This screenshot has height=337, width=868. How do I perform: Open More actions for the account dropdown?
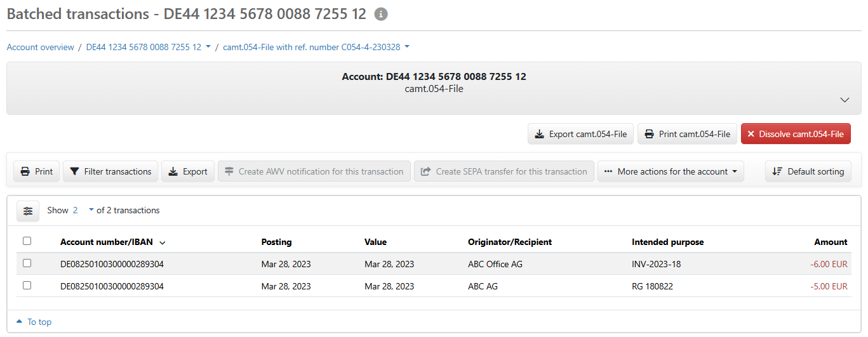671,171
